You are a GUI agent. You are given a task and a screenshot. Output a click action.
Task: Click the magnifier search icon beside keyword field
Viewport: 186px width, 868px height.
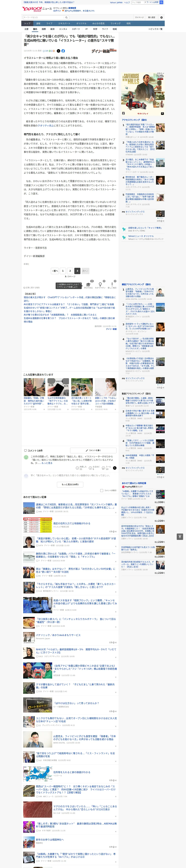(66, 18)
